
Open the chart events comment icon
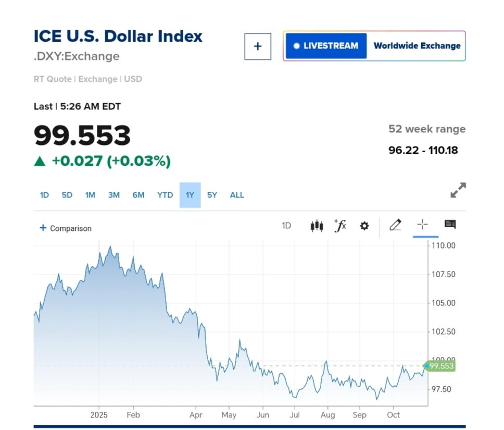(x=450, y=225)
